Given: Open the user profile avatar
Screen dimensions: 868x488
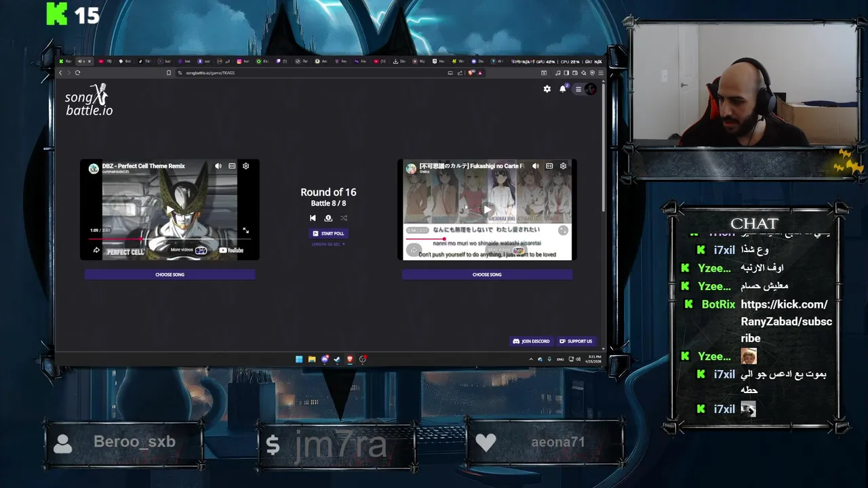Looking at the screenshot, I should [591, 89].
